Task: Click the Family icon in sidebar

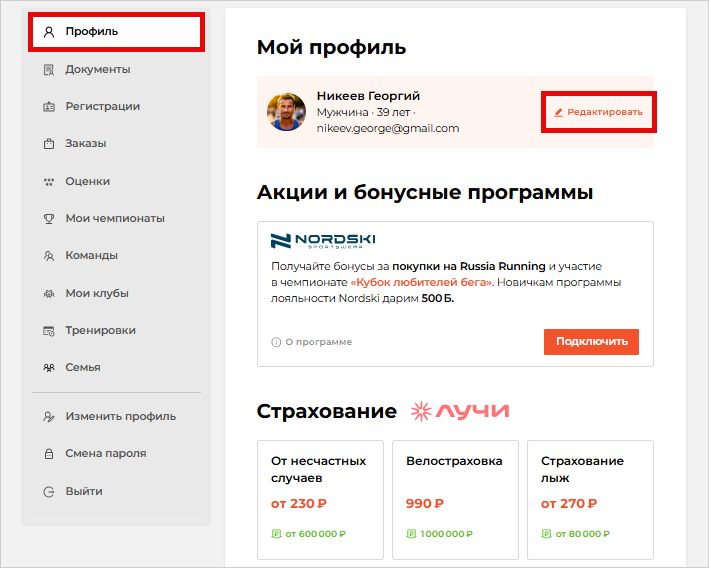Action: pyautogui.click(x=48, y=368)
